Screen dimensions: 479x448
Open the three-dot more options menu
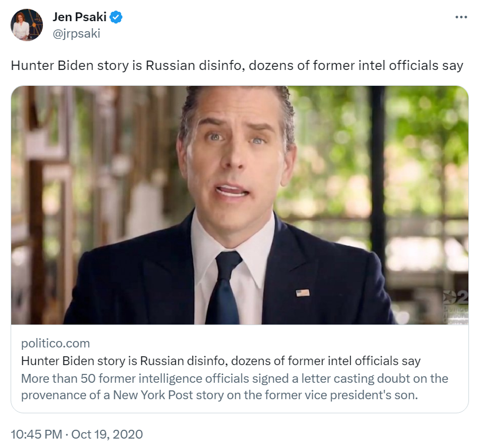coord(461,17)
